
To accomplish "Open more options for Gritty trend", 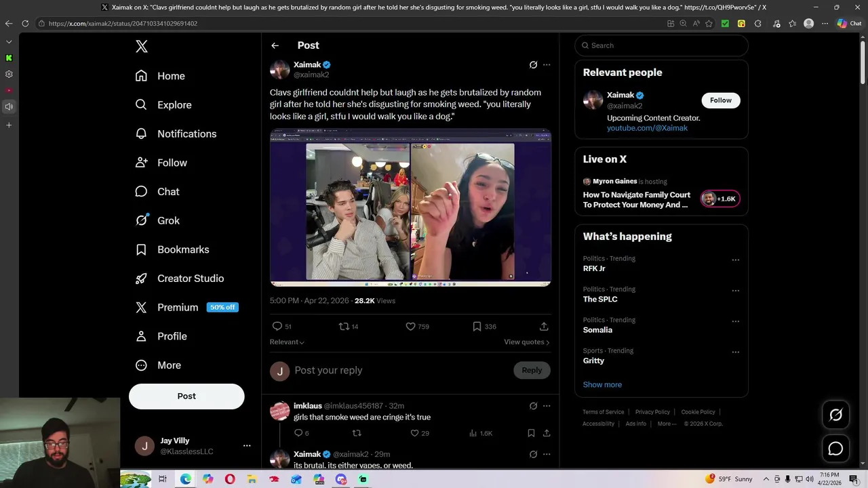I will tap(735, 352).
